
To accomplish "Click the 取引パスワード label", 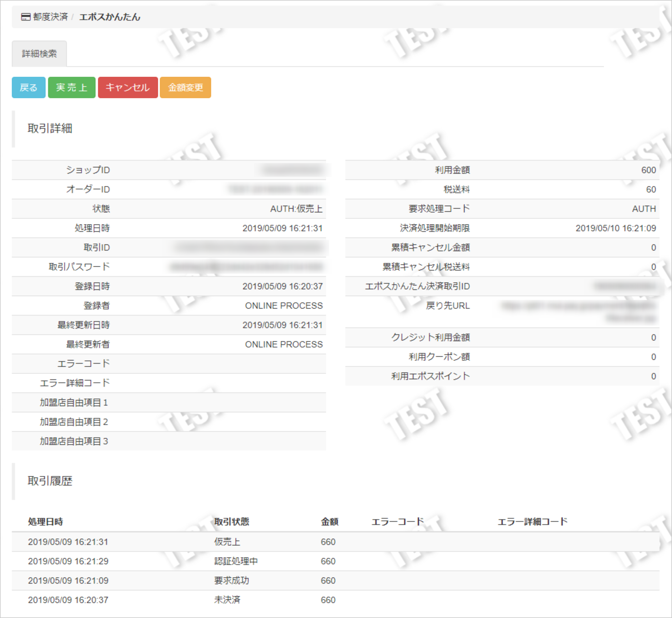I will 79,267.
